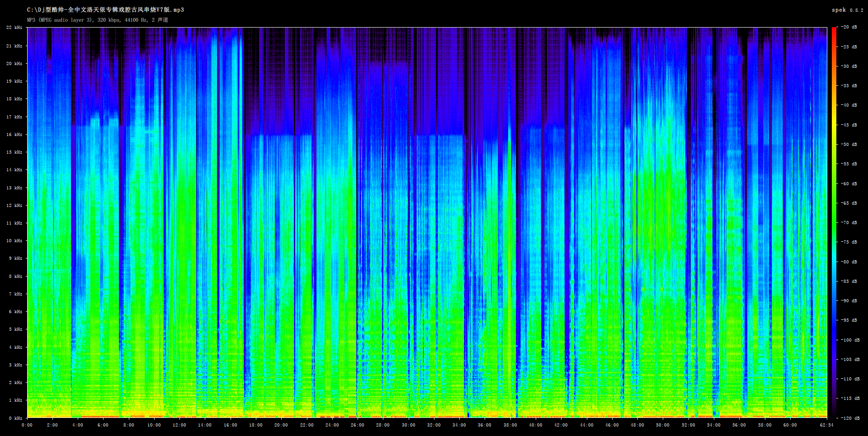Screen dimensions: 868x436
Task: Select the 20:00 time axis marker
Action: point(281,425)
